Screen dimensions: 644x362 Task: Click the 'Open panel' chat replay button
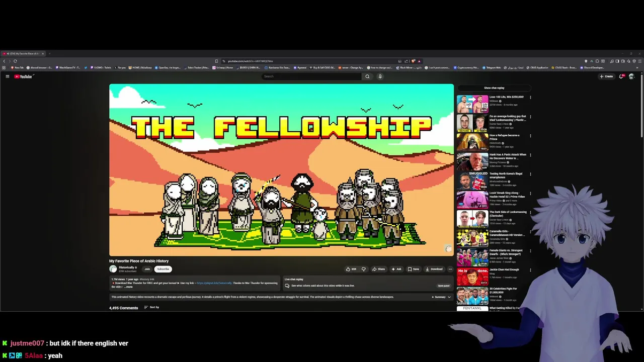[x=443, y=286]
